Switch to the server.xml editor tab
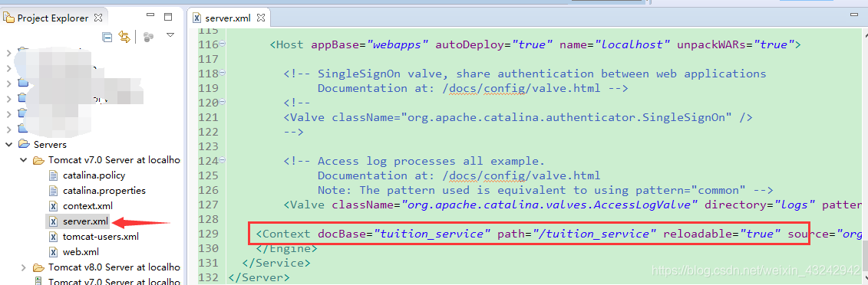Viewport: 868px width, 285px height. [227, 18]
